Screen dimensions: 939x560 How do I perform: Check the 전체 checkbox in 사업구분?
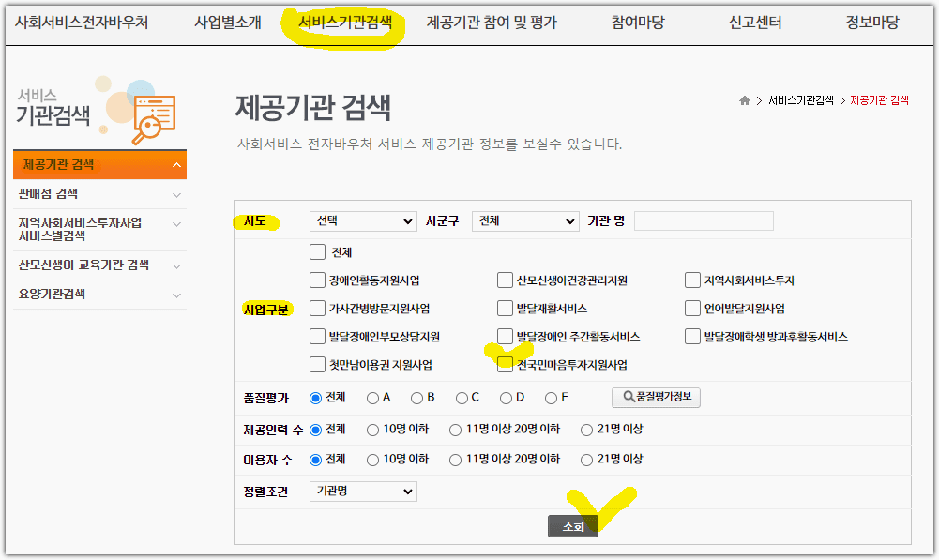317,251
